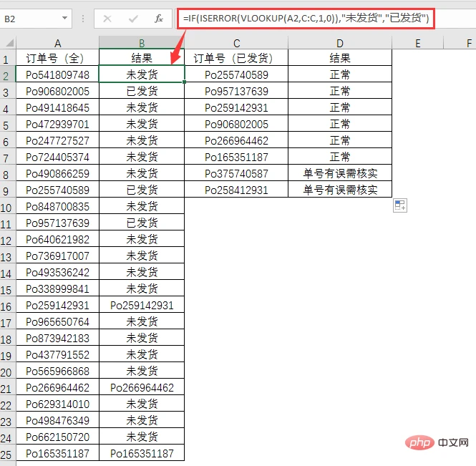Screen dimensions: 476x466
Task: Select cell Po493536242
Action: point(58,272)
